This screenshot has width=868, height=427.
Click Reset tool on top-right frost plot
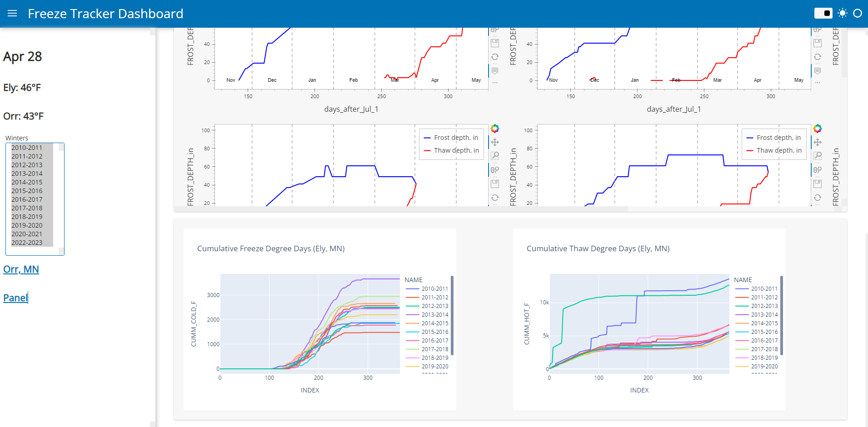pos(818,57)
